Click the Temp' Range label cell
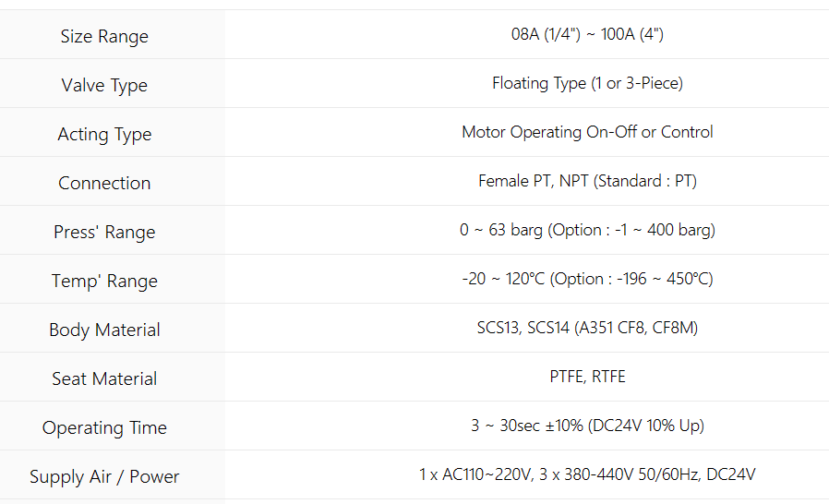 click(104, 282)
